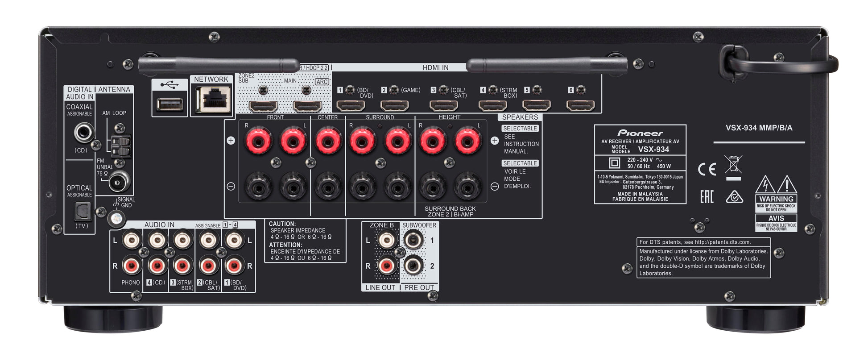Click the 3 (STRM BOX) right audio input jack

click(182, 266)
